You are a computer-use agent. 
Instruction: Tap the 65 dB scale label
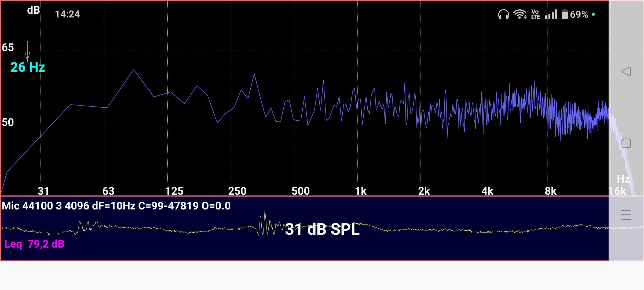click(x=8, y=48)
